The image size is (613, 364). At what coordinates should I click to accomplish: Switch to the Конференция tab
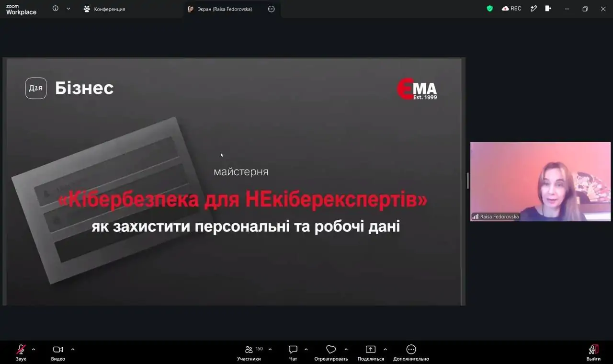[x=104, y=9]
